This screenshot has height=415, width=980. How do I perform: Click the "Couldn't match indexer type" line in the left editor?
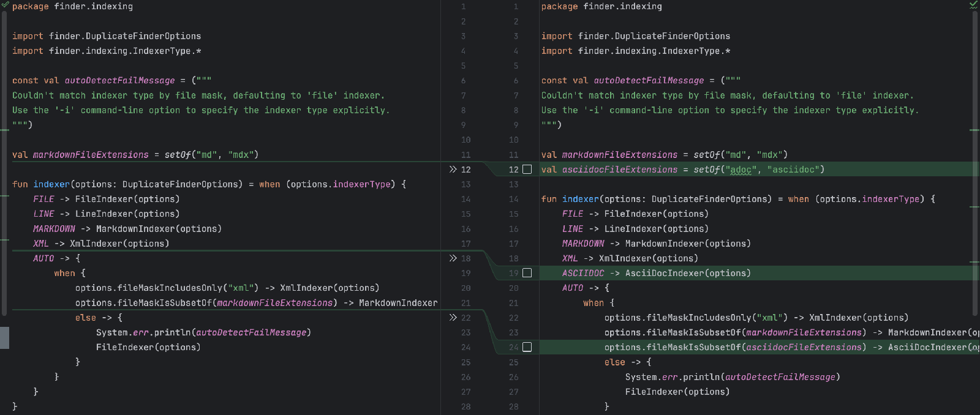[x=198, y=95]
